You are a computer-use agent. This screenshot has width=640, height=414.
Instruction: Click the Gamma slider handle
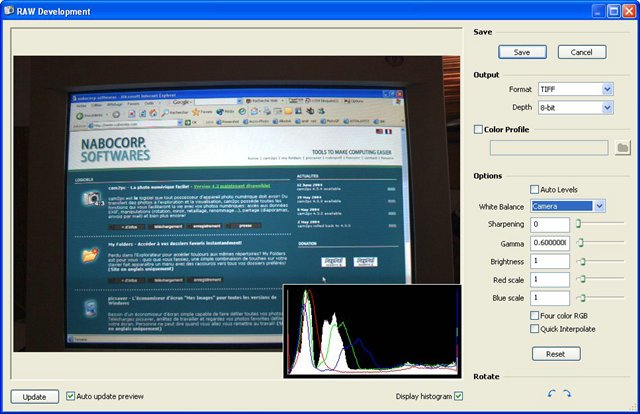(x=581, y=242)
